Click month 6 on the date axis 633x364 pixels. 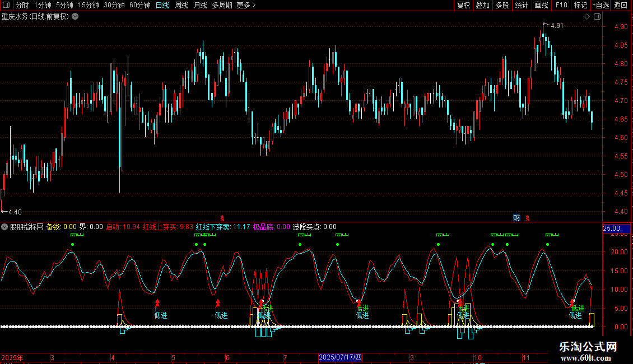pyautogui.click(x=227, y=357)
